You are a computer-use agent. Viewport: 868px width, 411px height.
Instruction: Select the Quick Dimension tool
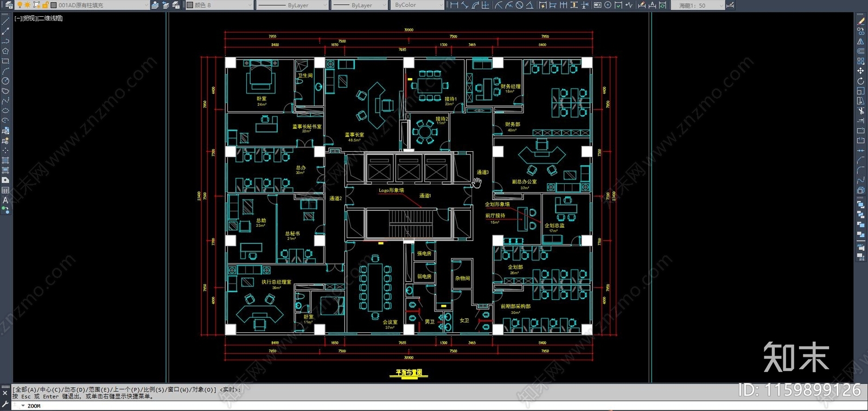click(542, 5)
